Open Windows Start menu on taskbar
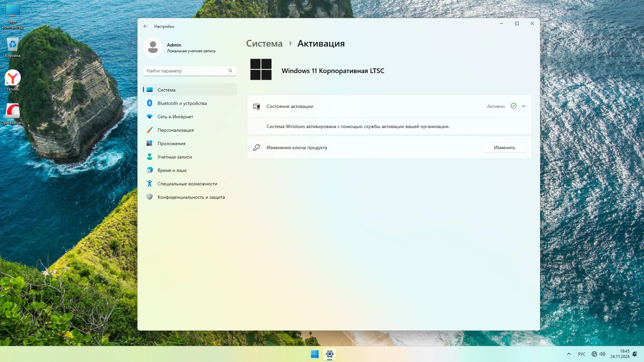Image resolution: width=644 pixels, height=362 pixels. point(315,354)
